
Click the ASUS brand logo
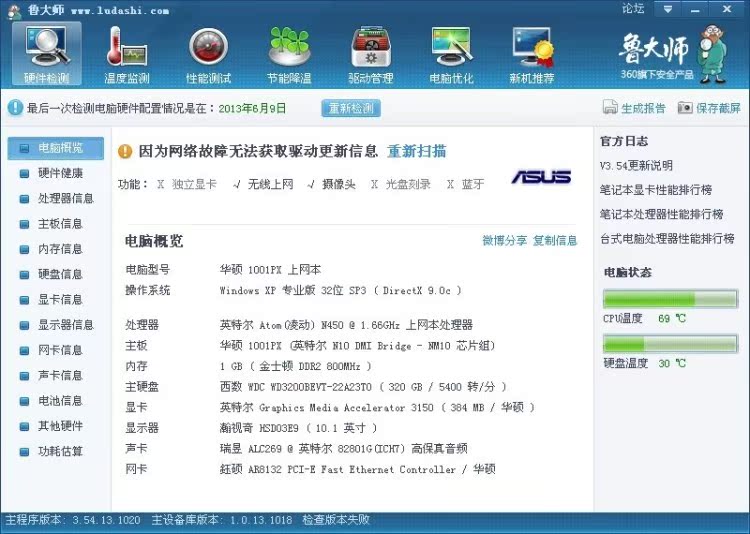[541, 177]
